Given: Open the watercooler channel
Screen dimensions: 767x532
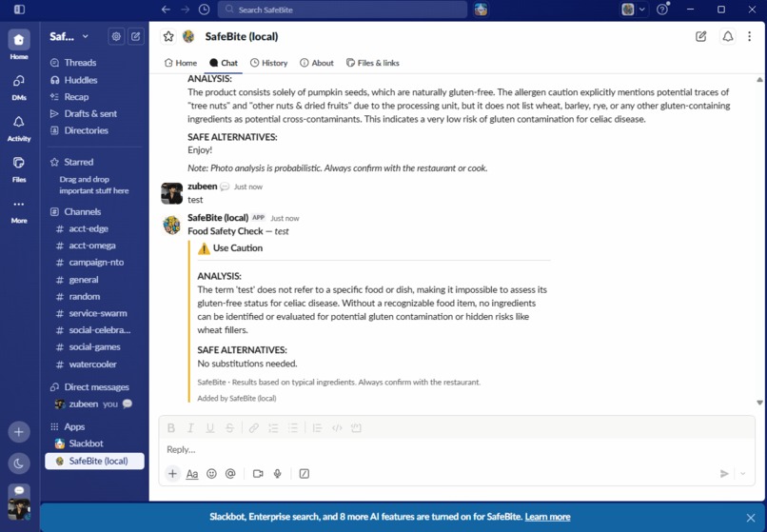Looking at the screenshot, I should 95,365.
